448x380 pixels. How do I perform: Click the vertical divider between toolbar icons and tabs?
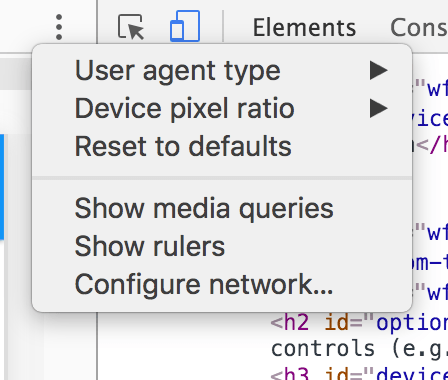click(223, 26)
